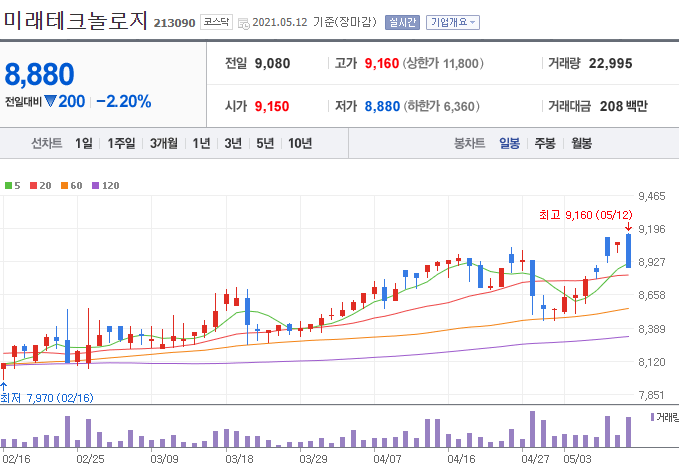Screen dimensions: 679x472
Task: Click the 03/18 date axis label
Action: (239, 459)
